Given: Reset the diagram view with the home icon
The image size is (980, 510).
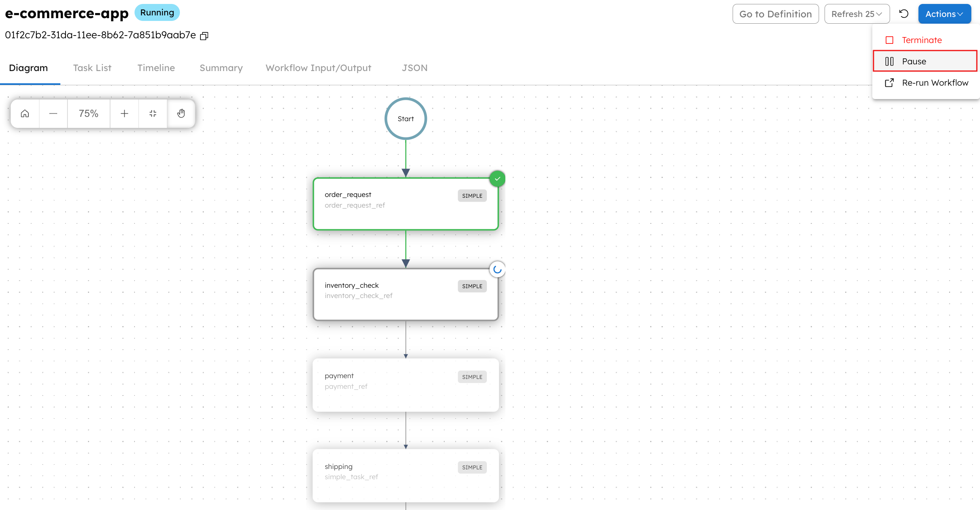Looking at the screenshot, I should 24,113.
